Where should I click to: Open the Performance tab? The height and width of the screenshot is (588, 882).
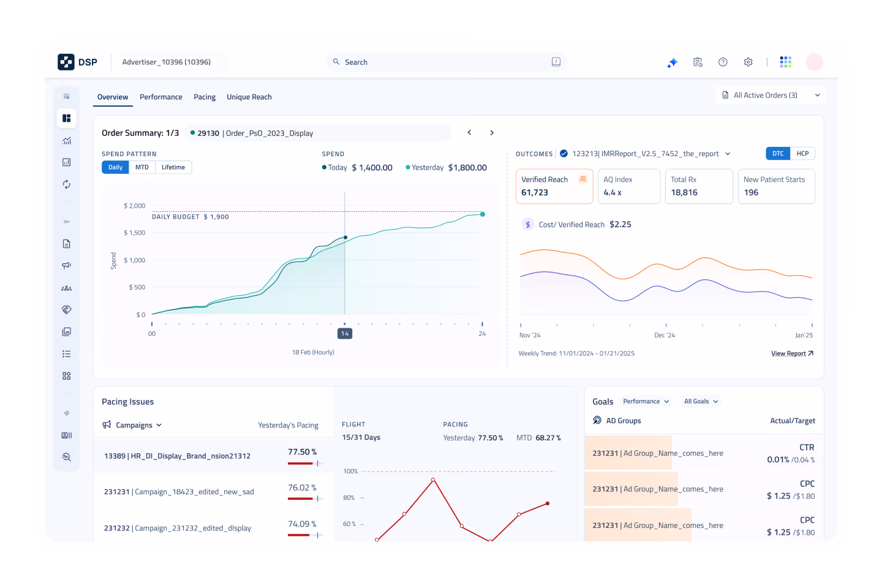click(161, 97)
